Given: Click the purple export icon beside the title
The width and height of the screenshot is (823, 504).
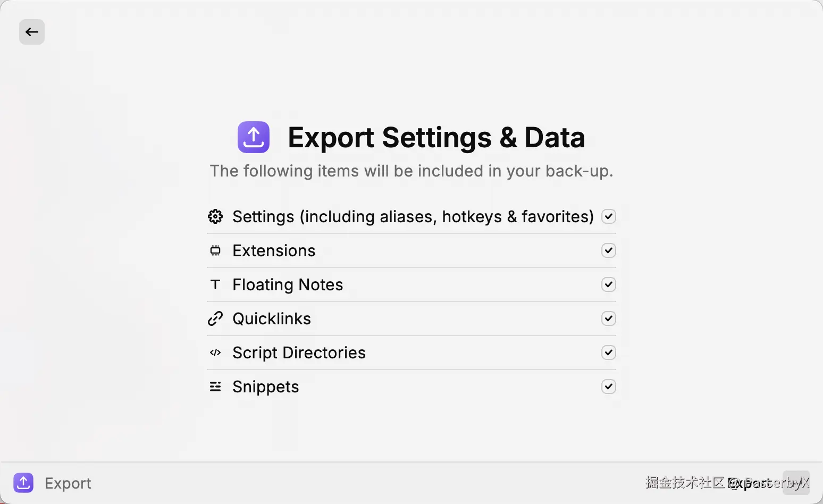Looking at the screenshot, I should pos(254,137).
